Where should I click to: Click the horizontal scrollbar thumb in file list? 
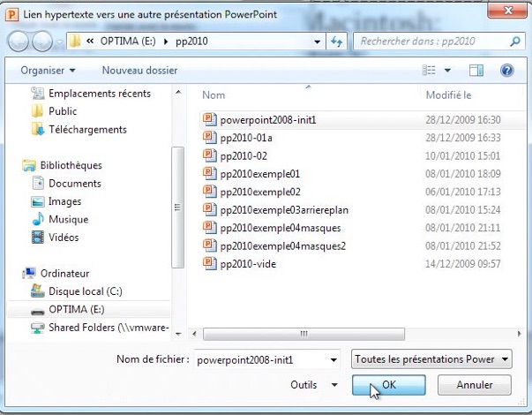304,334
